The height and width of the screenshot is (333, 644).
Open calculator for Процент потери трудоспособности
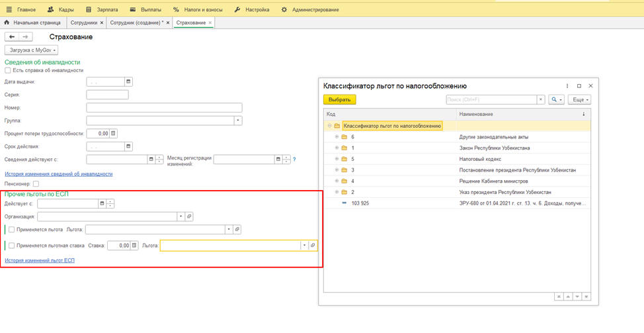[x=114, y=134]
